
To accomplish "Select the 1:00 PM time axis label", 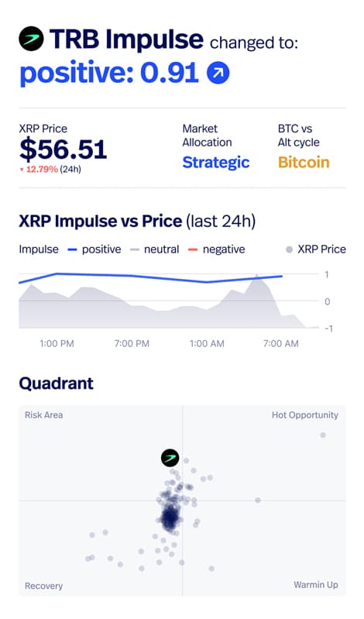I will tap(57, 343).
